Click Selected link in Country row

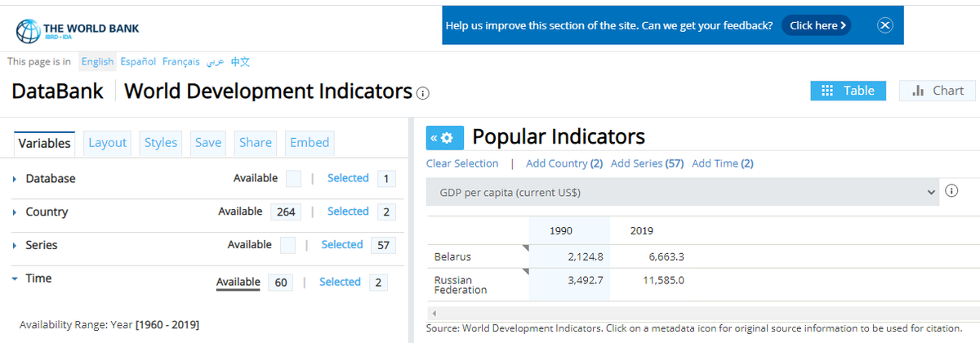coord(348,212)
